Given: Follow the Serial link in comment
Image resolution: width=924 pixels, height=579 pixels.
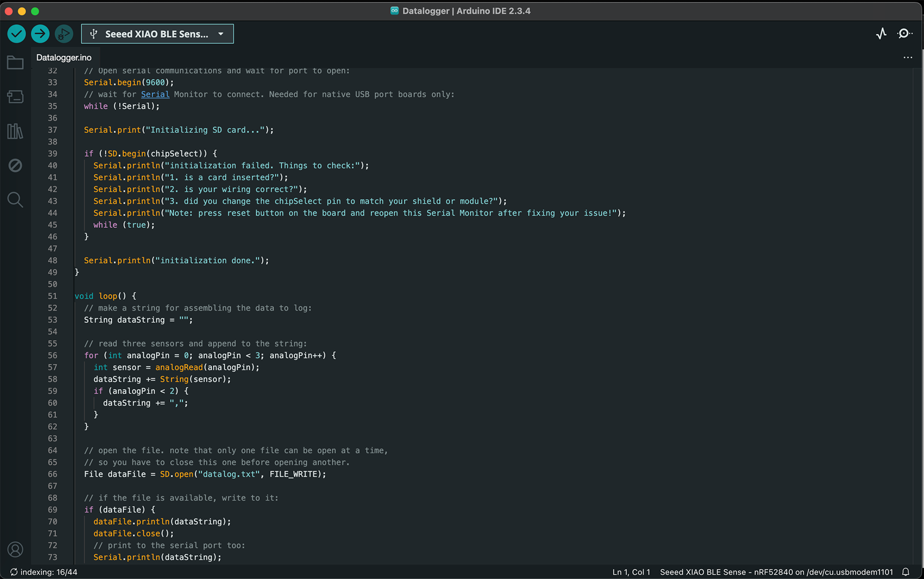Looking at the screenshot, I should click(155, 94).
